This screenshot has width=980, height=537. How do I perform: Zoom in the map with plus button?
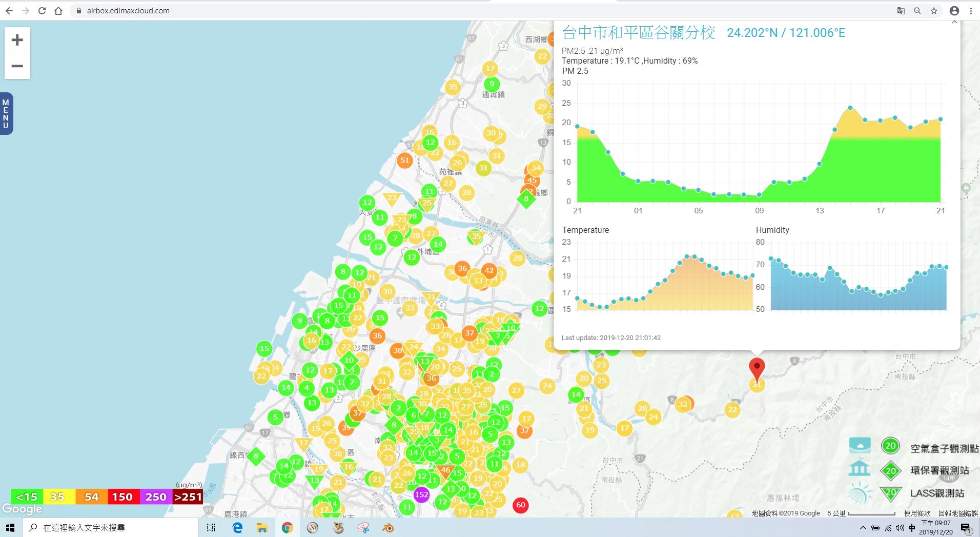(x=17, y=40)
